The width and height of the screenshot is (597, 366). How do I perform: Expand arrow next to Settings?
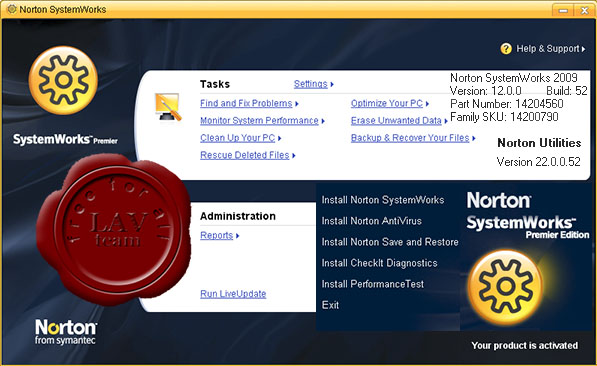tap(332, 84)
